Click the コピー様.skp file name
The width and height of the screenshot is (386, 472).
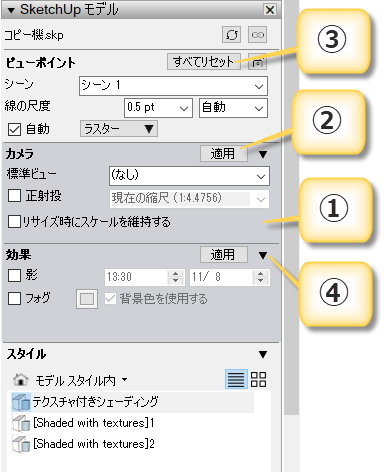34,35
